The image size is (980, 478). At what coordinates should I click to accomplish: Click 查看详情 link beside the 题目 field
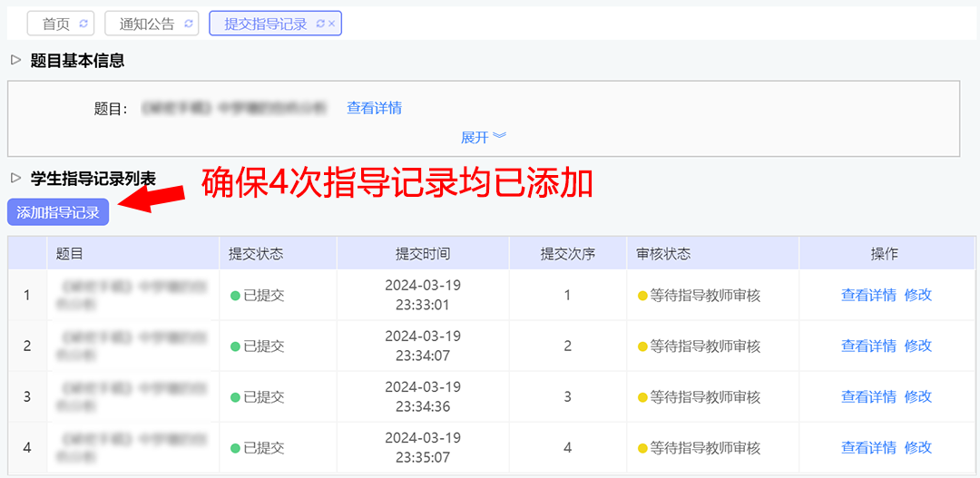coord(374,108)
